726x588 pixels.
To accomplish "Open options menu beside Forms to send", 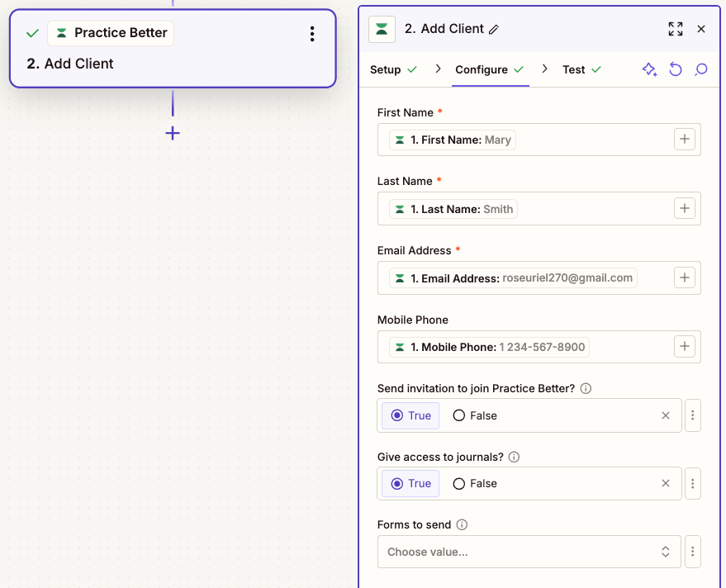I will click(x=693, y=552).
